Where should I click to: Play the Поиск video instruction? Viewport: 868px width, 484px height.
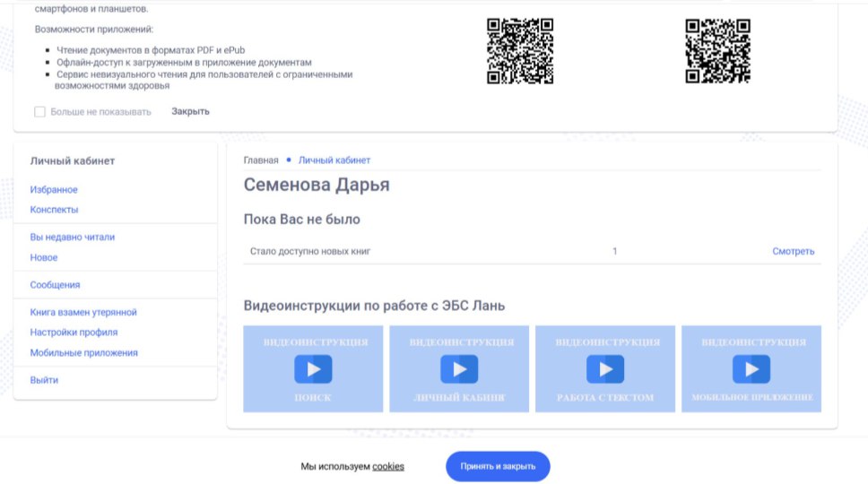[x=313, y=369]
